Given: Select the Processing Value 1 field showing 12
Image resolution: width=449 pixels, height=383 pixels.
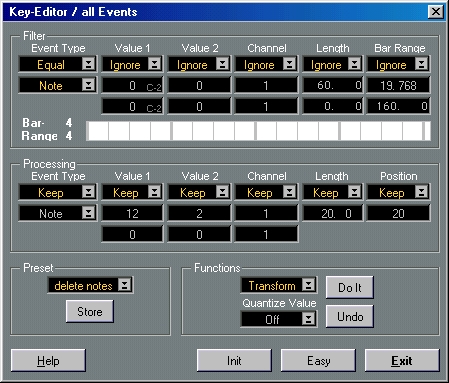Looking at the screenshot, I should (132, 213).
